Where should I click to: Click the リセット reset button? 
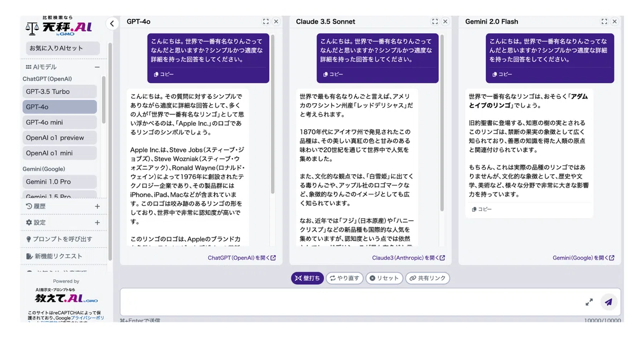384,278
